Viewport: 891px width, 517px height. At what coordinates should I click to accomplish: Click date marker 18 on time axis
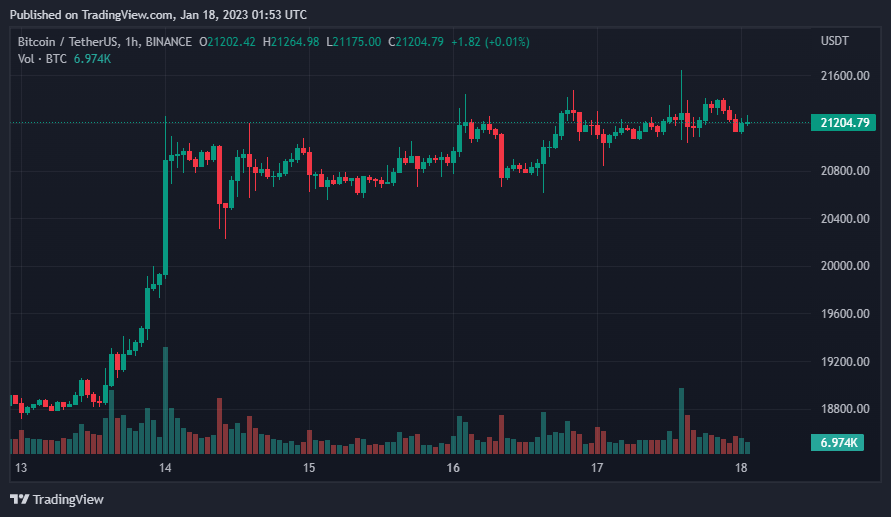coord(741,468)
